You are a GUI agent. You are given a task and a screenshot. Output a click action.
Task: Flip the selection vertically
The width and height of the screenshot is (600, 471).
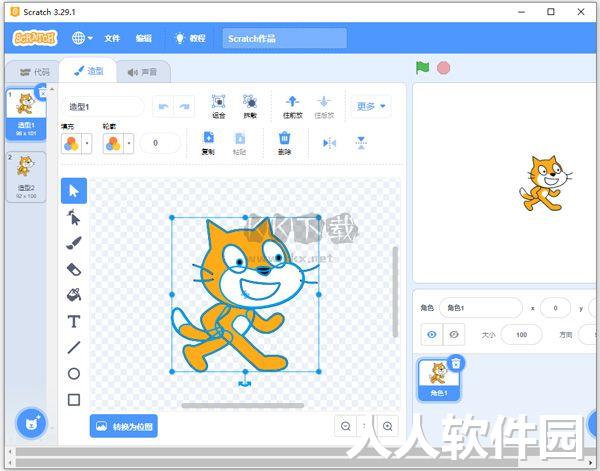[361, 143]
